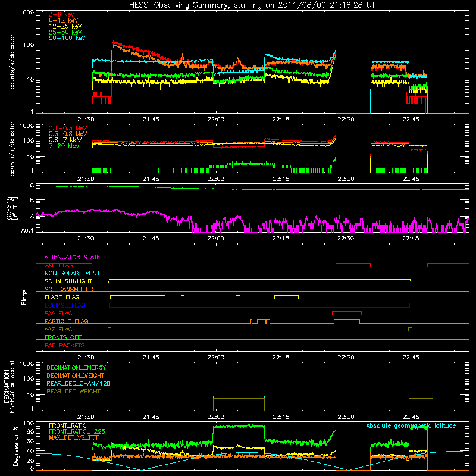The height and width of the screenshot is (476, 476).
Task: Click the Flags panel axis label
Action: tap(24, 297)
